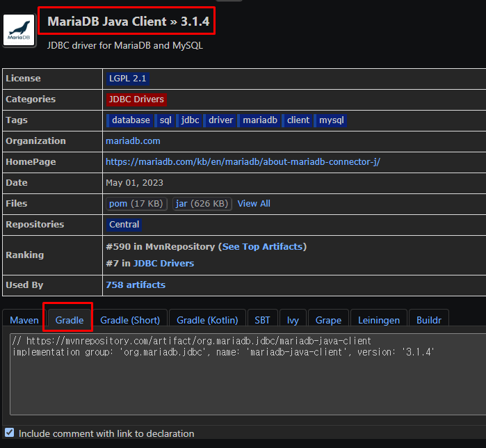486x448 pixels.
Task: Click the Repositories row label
Action: click(35, 225)
